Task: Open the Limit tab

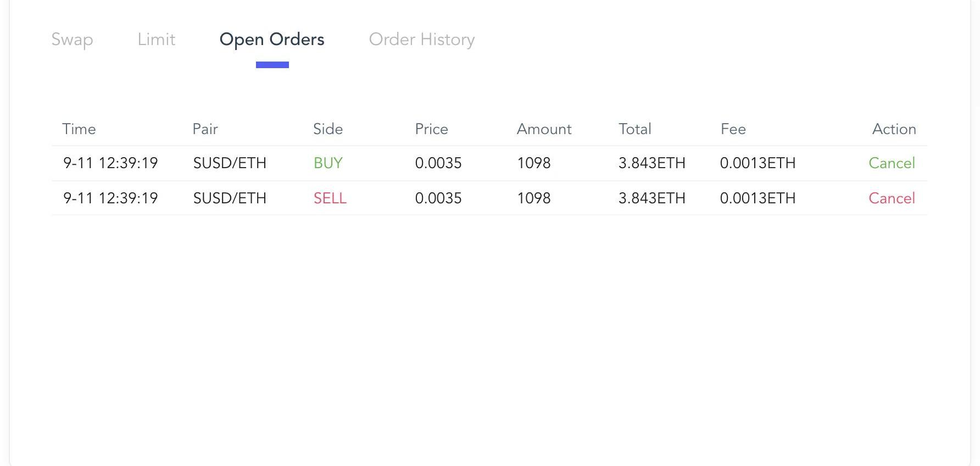Action: point(156,40)
